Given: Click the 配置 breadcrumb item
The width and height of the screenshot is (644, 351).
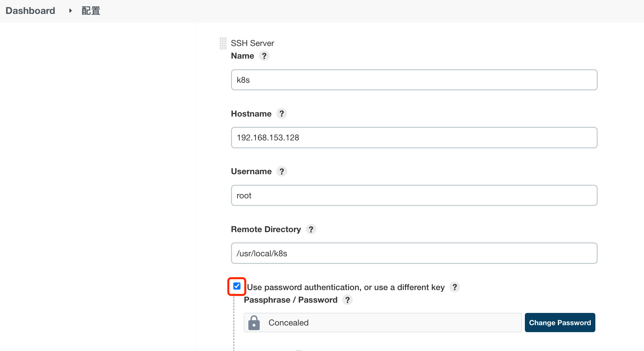Looking at the screenshot, I should (91, 11).
